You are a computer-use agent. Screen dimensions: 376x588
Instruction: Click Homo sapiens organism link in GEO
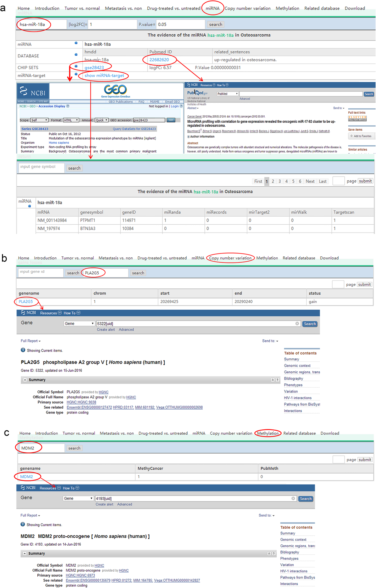tap(59, 142)
